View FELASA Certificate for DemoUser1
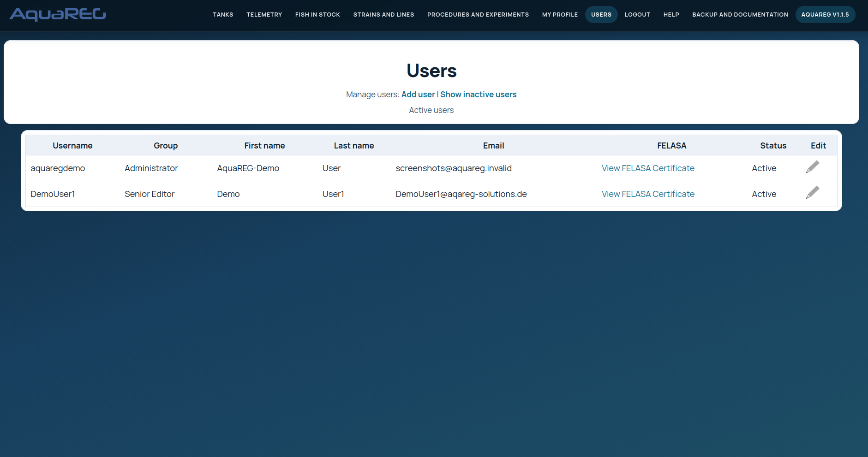This screenshot has height=457, width=868. click(x=648, y=194)
